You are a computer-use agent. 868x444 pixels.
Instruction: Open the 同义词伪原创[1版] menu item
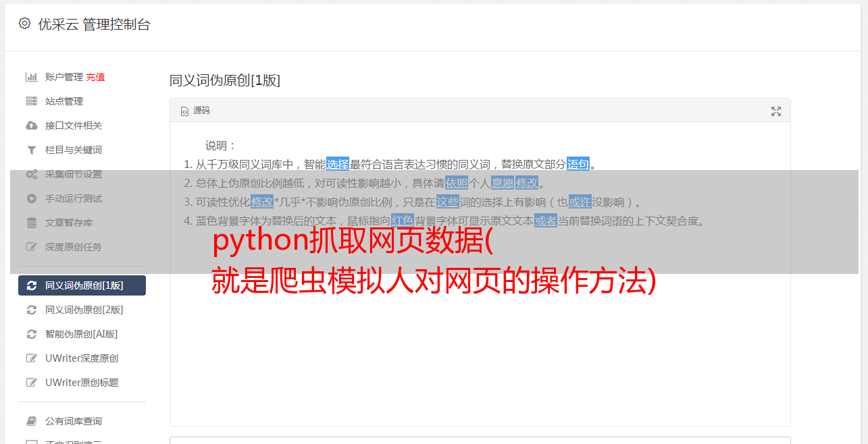coord(82,285)
